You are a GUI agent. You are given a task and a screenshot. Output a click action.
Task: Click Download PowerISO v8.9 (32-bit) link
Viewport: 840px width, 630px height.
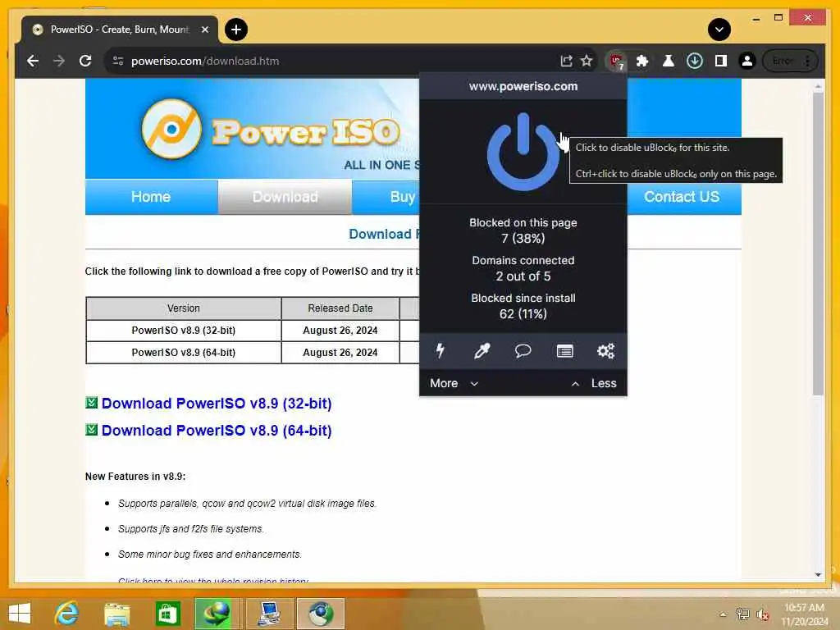(217, 404)
